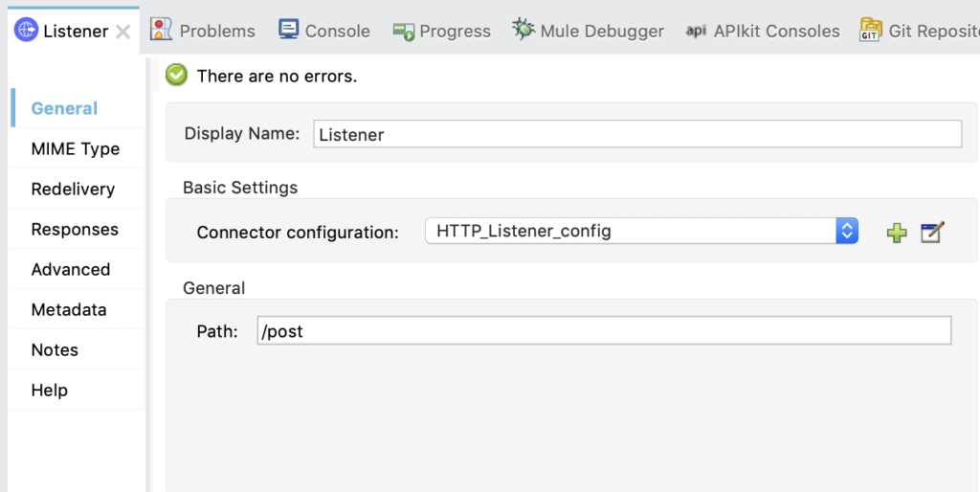Viewport: 980px width, 492px height.
Task: Click the Git Repositories icon
Action: click(871, 30)
